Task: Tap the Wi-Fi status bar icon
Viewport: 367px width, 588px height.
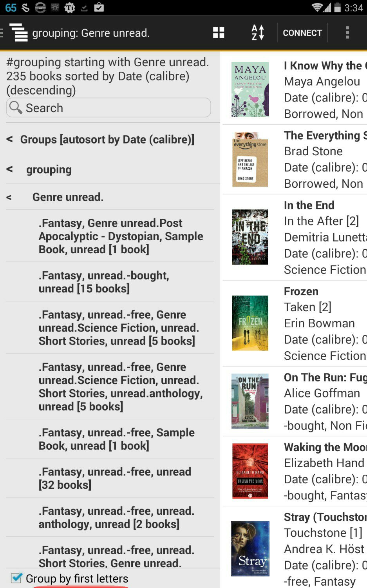Action: pyautogui.click(x=316, y=7)
